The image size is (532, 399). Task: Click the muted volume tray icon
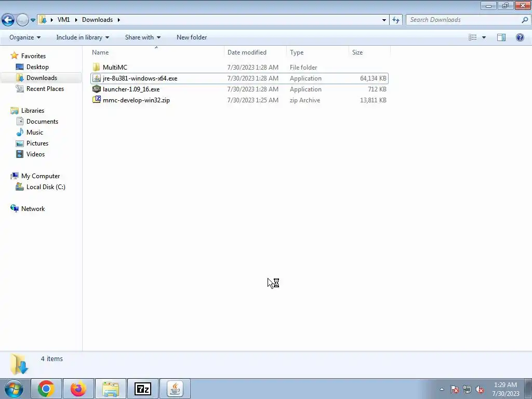click(480, 389)
